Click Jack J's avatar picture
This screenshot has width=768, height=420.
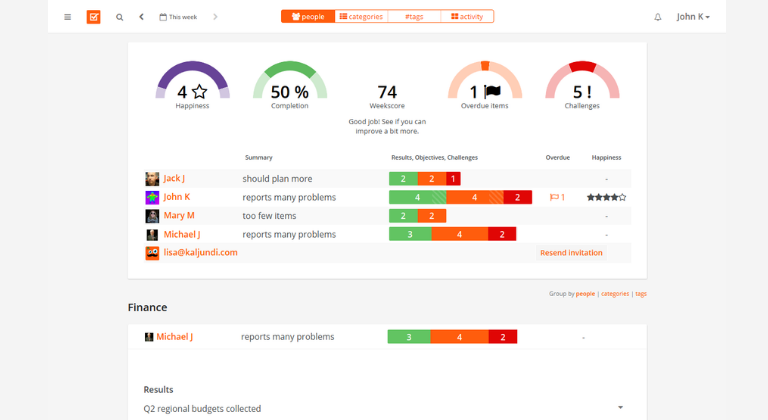(152, 179)
